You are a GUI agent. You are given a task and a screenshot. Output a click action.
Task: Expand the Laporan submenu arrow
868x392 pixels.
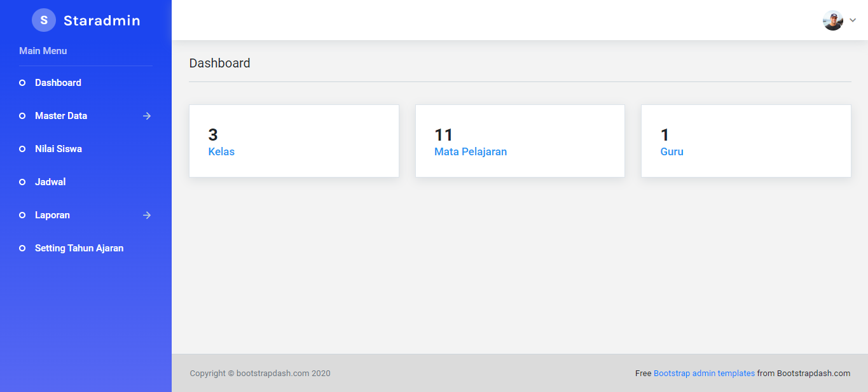coord(147,215)
